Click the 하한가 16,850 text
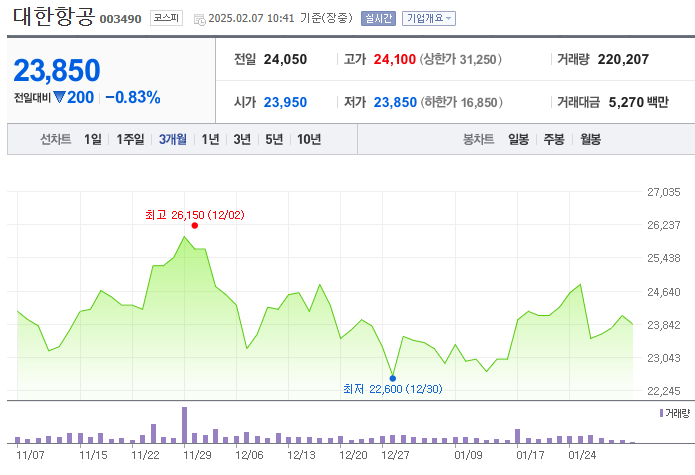The image size is (695, 475). tap(461, 102)
